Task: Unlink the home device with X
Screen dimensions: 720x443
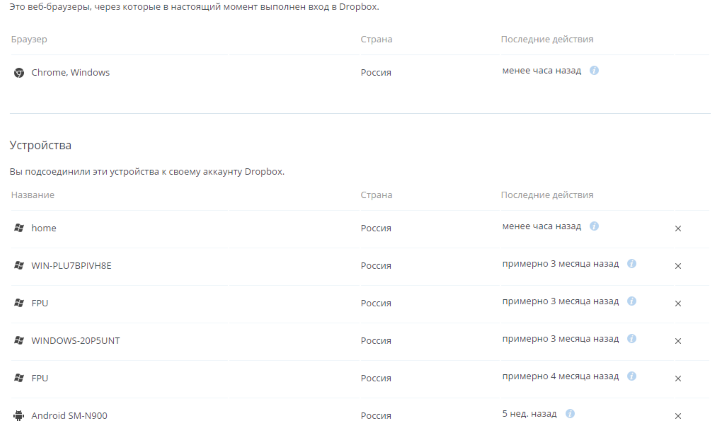Action: point(678,228)
